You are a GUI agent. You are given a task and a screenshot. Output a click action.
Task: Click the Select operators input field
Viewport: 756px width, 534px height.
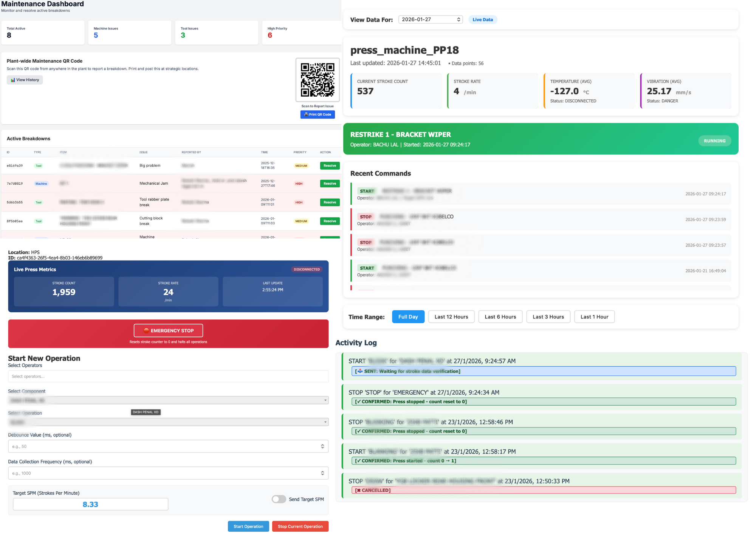pyautogui.click(x=168, y=376)
